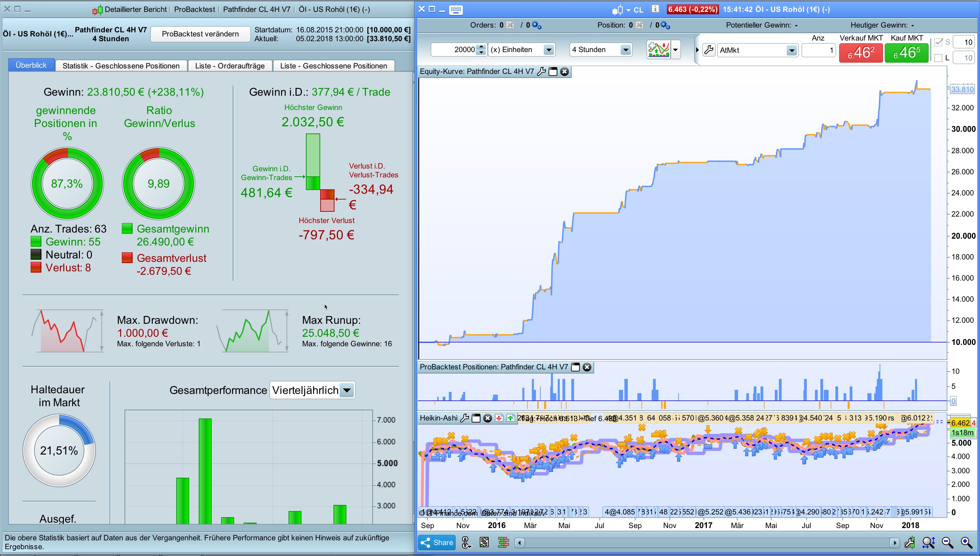The height and width of the screenshot is (556, 980).
Task: Open the indicators and trading systems icon
Action: click(x=658, y=50)
